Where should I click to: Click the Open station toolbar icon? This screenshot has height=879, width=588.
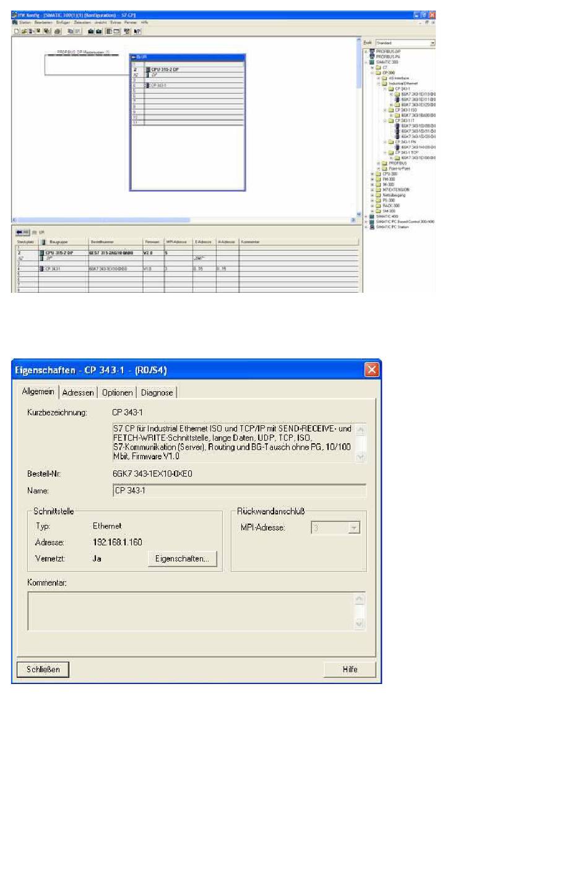24,31
